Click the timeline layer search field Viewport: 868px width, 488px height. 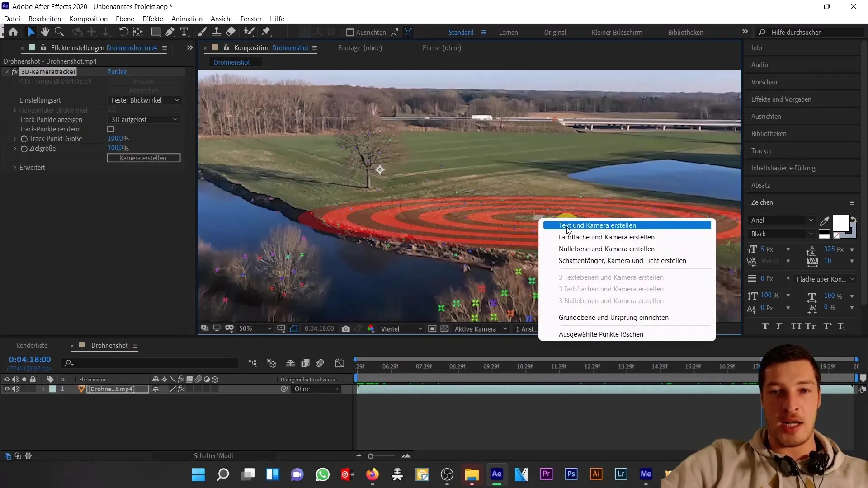(150, 363)
